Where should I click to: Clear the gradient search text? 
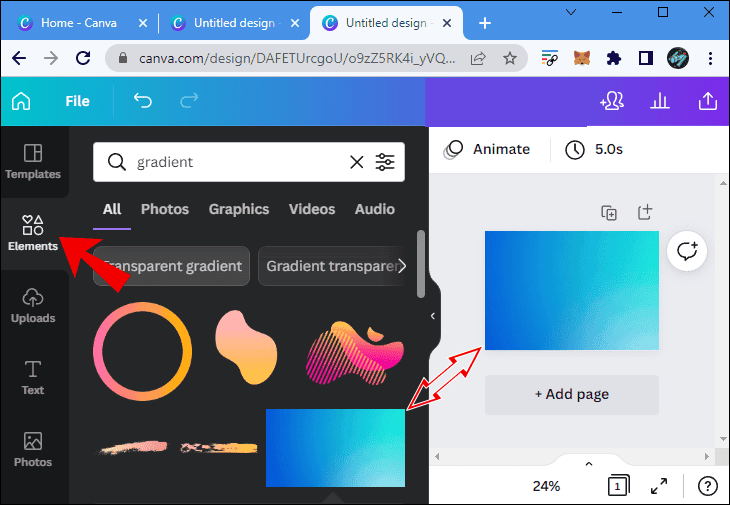(x=356, y=162)
